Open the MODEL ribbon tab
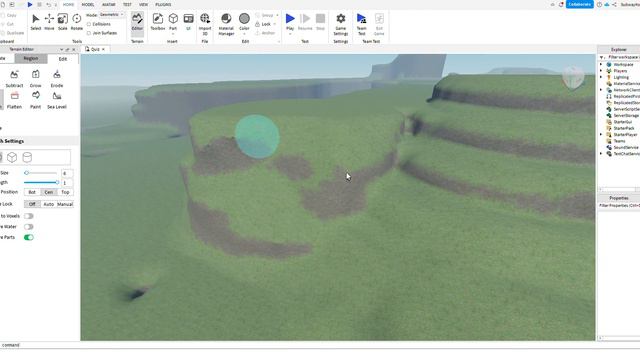 88,4
